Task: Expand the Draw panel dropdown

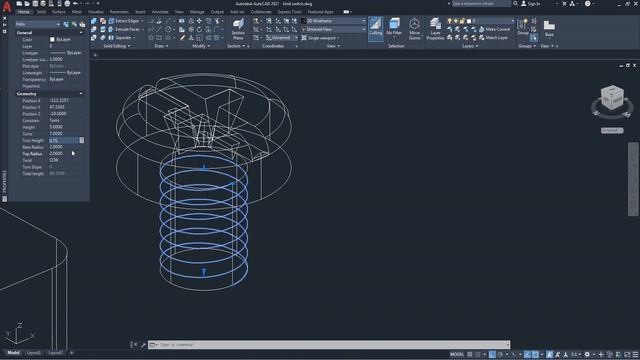Action: click(x=161, y=46)
